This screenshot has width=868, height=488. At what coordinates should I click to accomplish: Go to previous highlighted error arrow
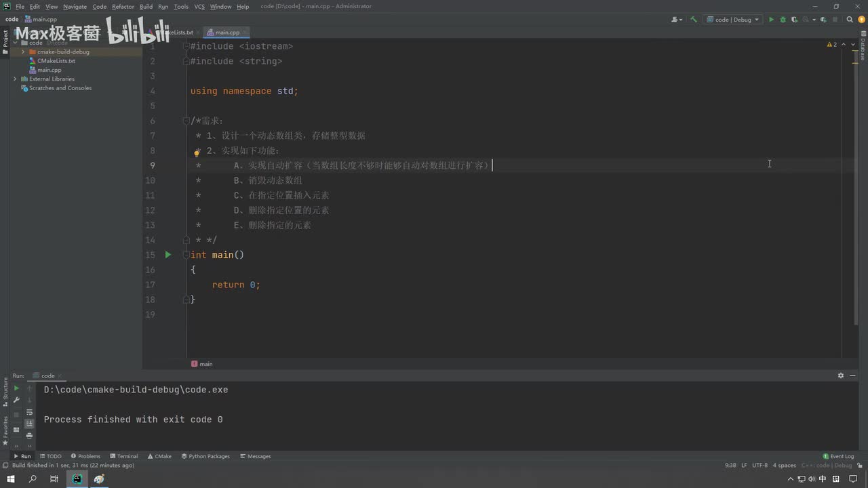[x=843, y=44]
